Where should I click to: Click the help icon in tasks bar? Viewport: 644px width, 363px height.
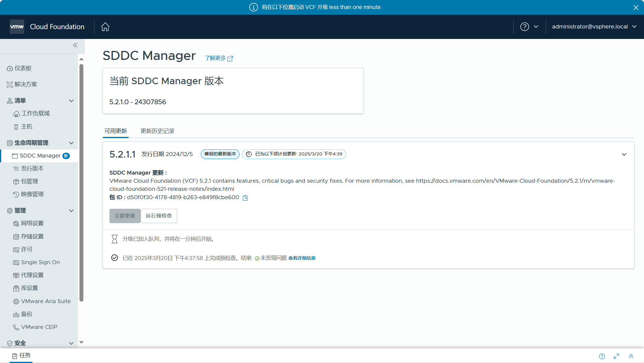(x=602, y=356)
